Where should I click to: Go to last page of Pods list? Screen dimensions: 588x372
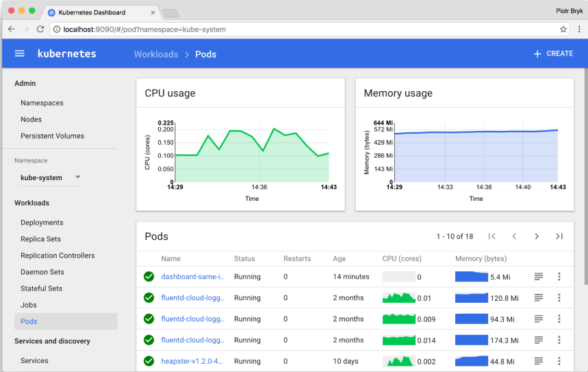[559, 236]
